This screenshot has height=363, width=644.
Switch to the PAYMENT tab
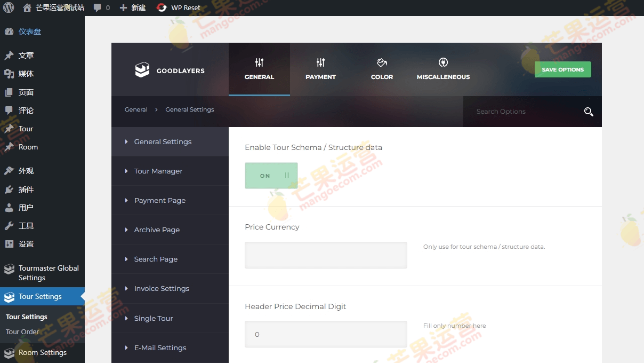click(x=320, y=69)
